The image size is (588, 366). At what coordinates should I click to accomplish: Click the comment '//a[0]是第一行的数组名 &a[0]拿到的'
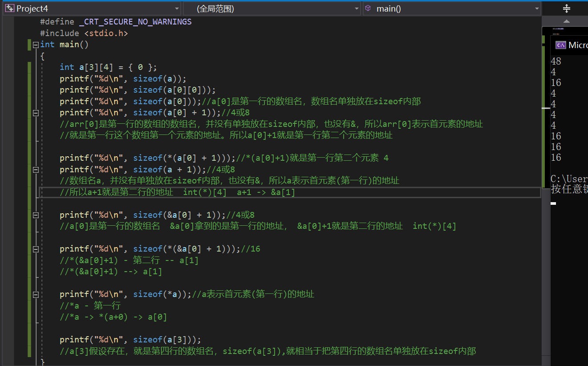pos(258,226)
